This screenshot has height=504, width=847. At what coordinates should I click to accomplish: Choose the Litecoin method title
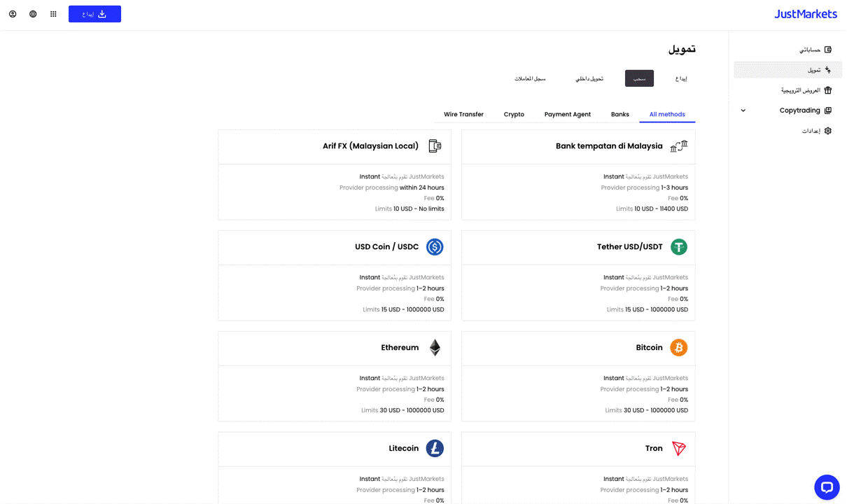pos(404,449)
